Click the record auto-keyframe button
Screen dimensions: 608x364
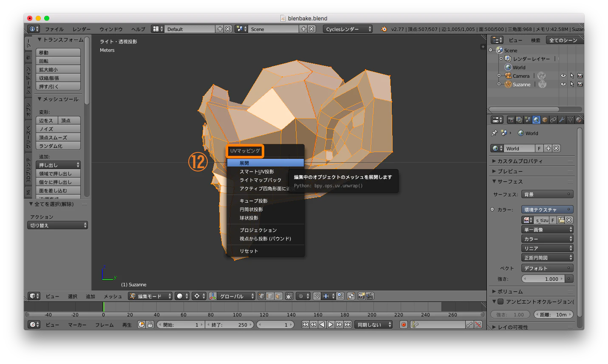coord(404,324)
